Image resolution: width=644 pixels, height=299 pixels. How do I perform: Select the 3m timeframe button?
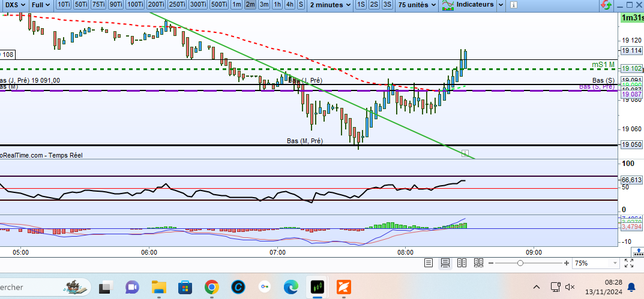coord(264,5)
